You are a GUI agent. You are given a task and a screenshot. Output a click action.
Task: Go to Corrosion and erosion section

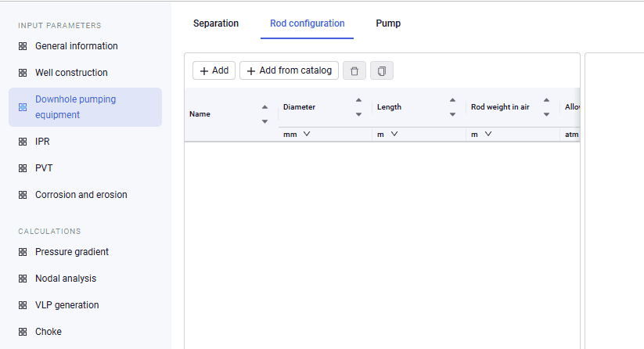pyautogui.click(x=81, y=195)
